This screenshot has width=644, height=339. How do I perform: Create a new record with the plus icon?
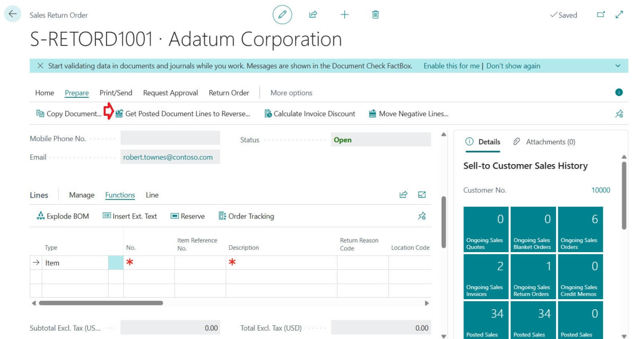pyautogui.click(x=344, y=14)
